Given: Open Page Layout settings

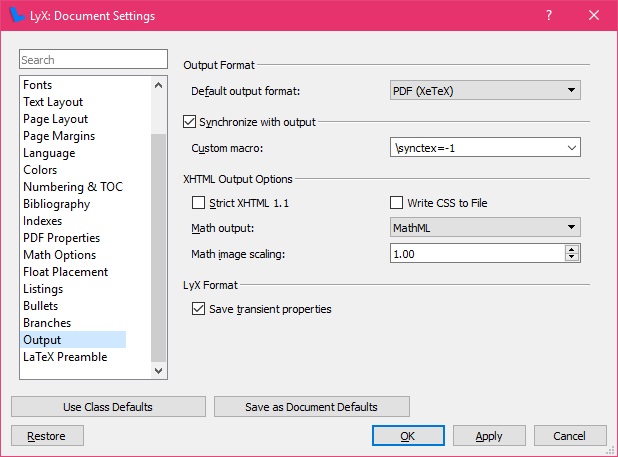Looking at the screenshot, I should click(x=56, y=119).
